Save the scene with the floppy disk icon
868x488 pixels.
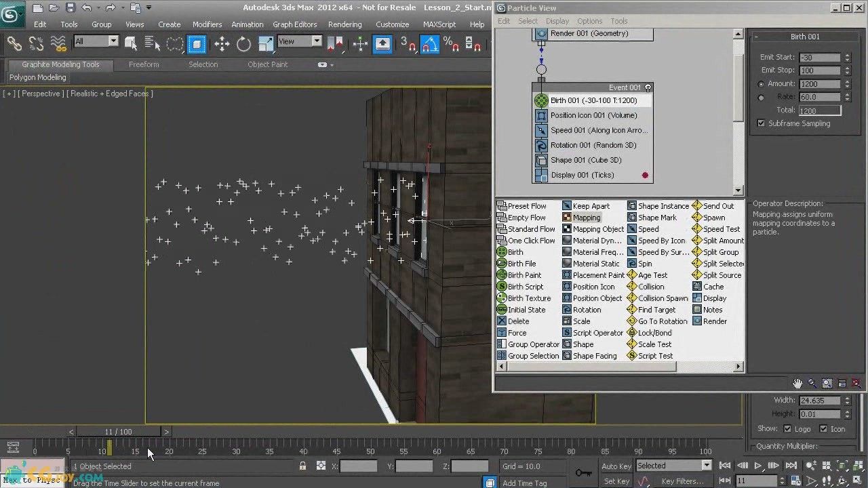click(71, 8)
